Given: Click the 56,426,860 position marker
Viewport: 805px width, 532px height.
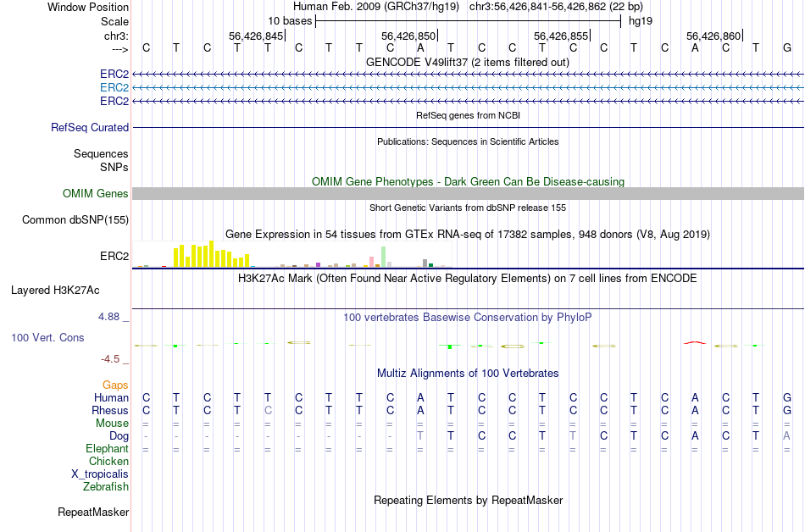Looking at the screenshot, I should pos(713,36).
